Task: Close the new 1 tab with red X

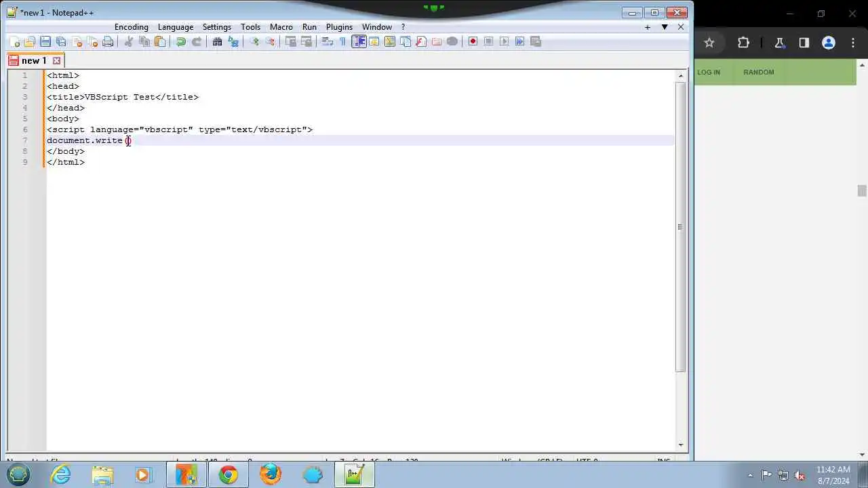Action: 57,61
